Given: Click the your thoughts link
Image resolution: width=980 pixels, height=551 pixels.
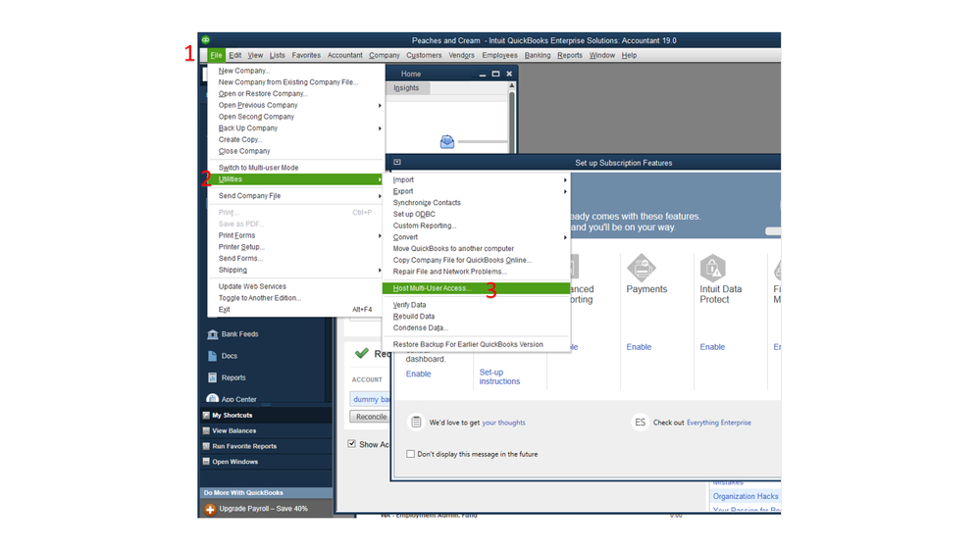Looking at the screenshot, I should click(x=504, y=423).
